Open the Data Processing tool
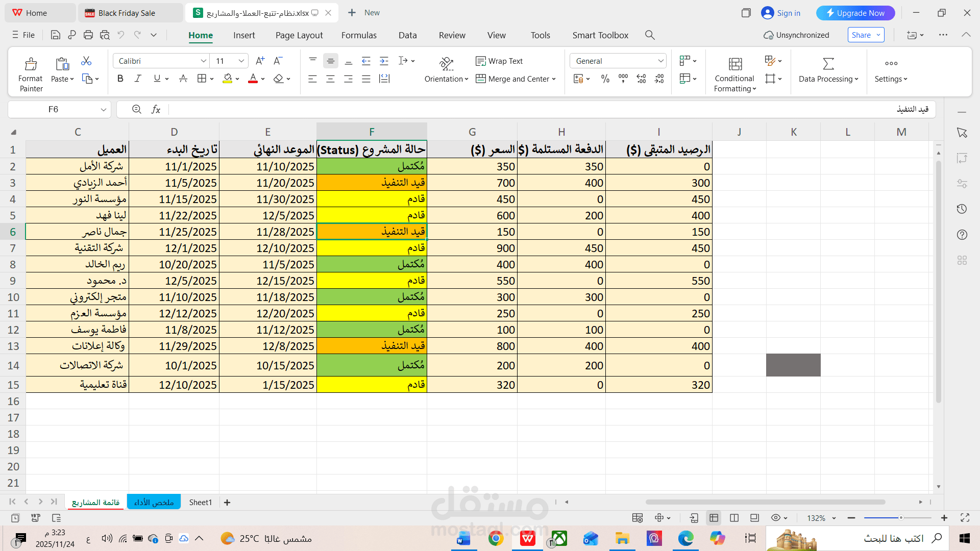 pyautogui.click(x=828, y=79)
